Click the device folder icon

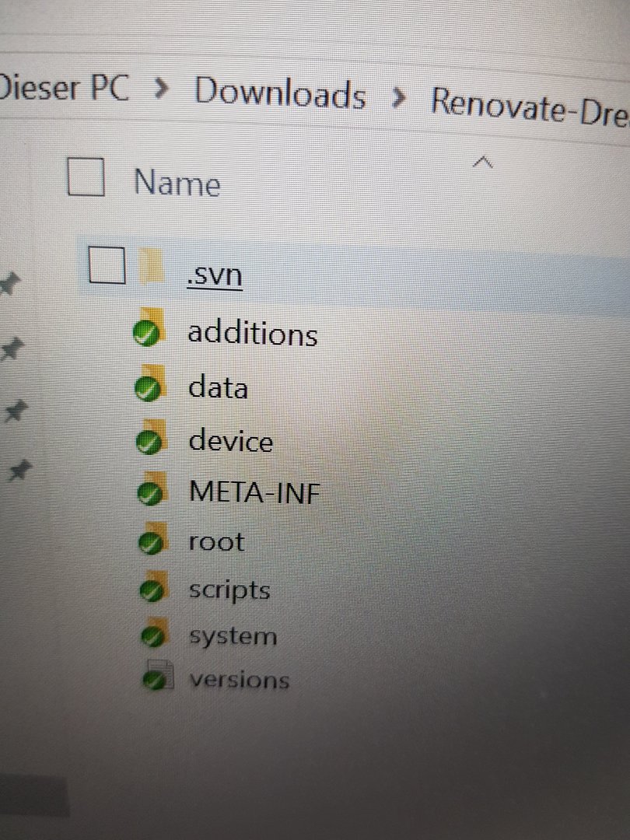click(151, 436)
